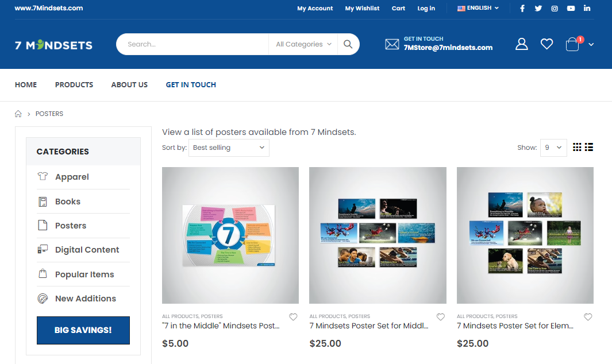
Task: Click the magnifying glass search icon
Action: (348, 44)
